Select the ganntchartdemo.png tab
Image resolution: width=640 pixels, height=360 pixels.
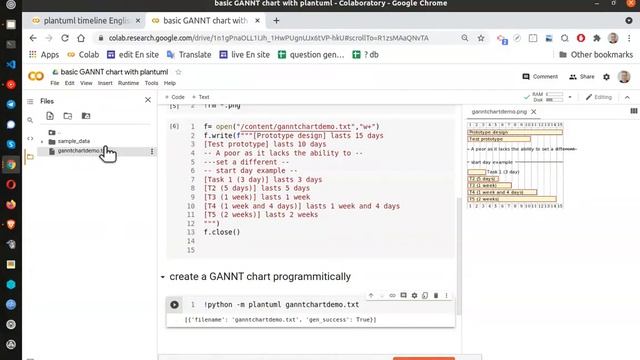point(499,111)
